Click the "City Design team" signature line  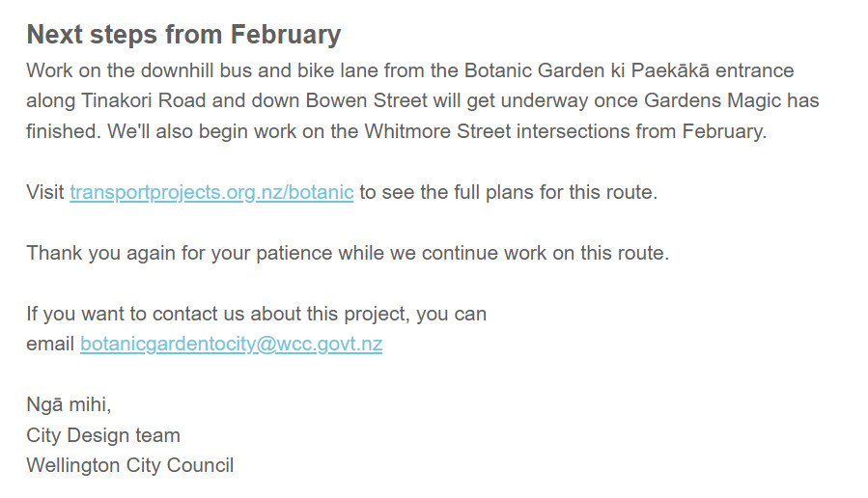(103, 435)
